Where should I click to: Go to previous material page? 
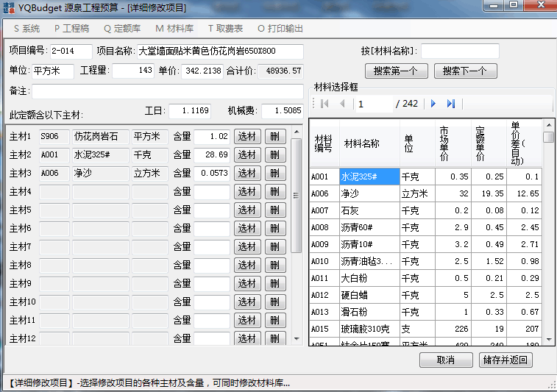(342, 104)
